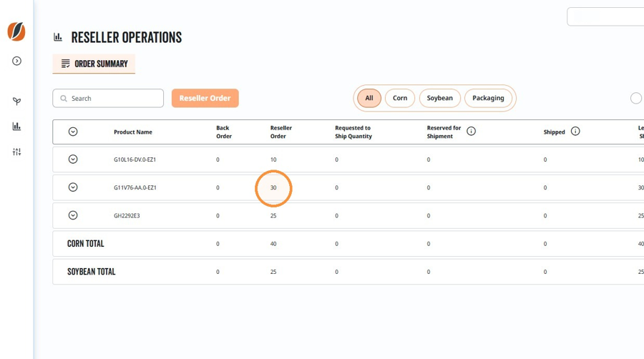The height and width of the screenshot is (359, 644).
Task: Open the sliders settings sidebar icon
Action: click(17, 152)
